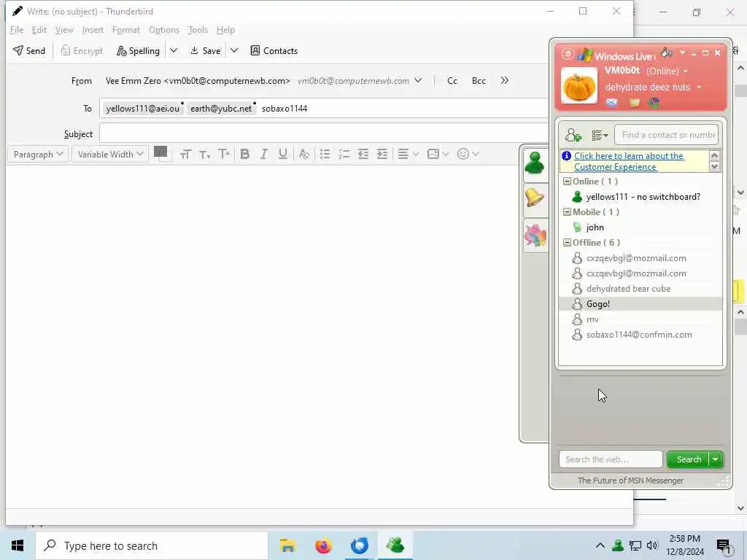Select the earth@yubc.net recipient pill
747x560 pixels.
click(221, 109)
